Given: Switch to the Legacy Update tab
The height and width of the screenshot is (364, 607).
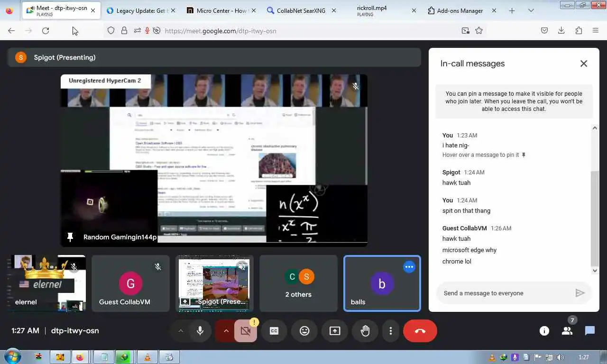Looking at the screenshot, I should coord(141,10).
